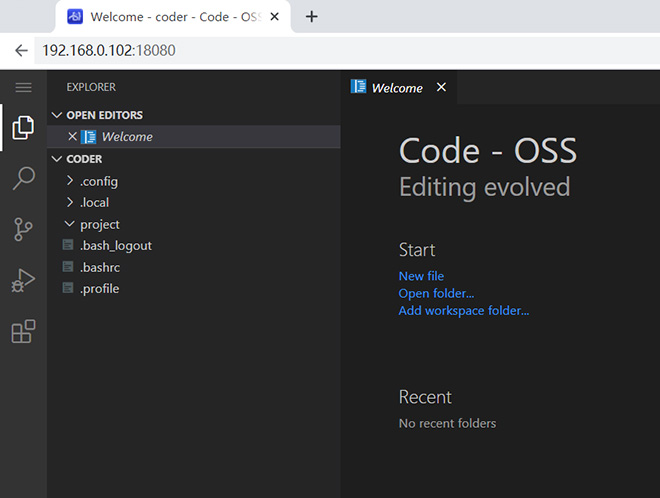This screenshot has width=660, height=498.
Task: Click the 'New file' link
Action: point(421,276)
